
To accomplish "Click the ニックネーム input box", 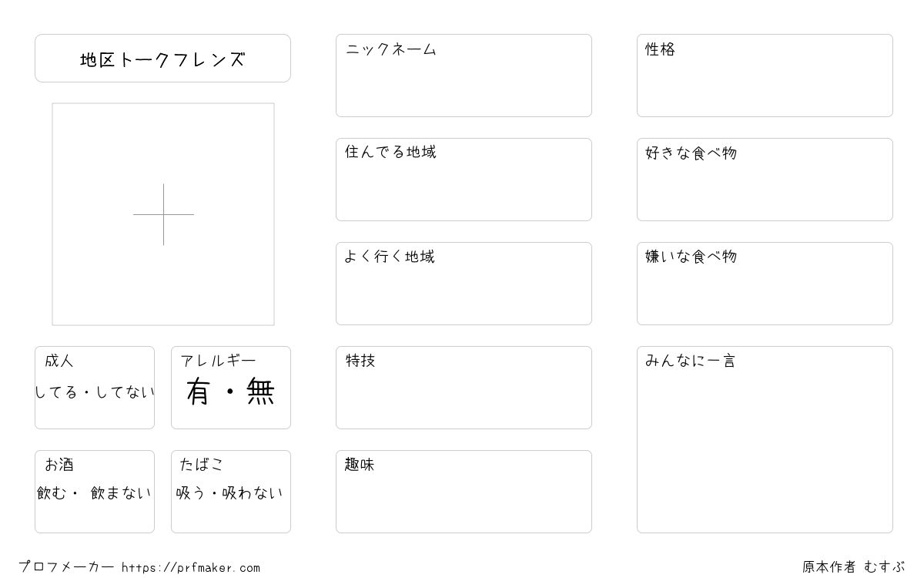I will point(464,76).
